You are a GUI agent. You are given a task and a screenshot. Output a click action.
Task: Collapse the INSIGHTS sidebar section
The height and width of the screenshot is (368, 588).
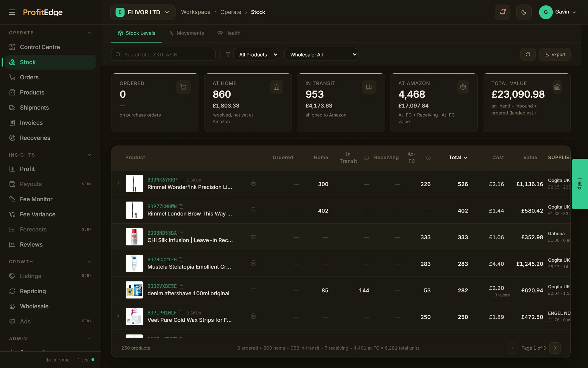click(x=89, y=155)
